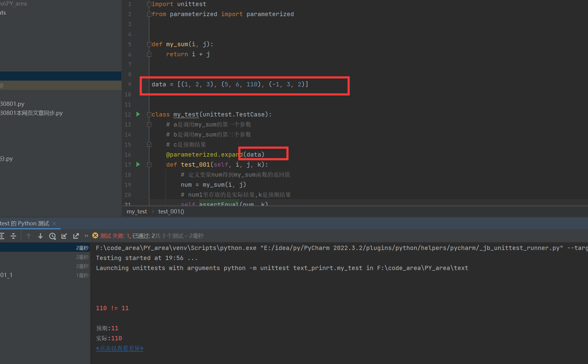
Task: Run test_001 via gutter run arrow
Action: (x=138, y=165)
